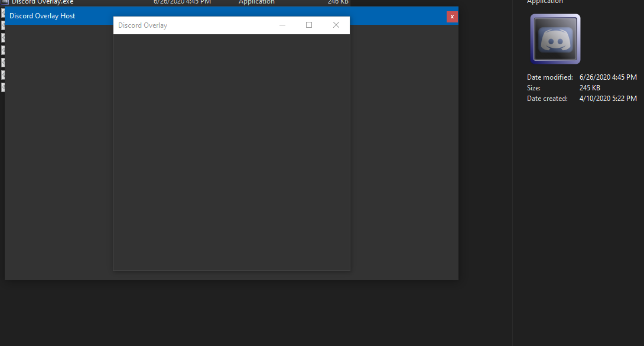This screenshot has height=346, width=644.
Task: Click the 246 KB size cell in file list
Action: point(338,2)
